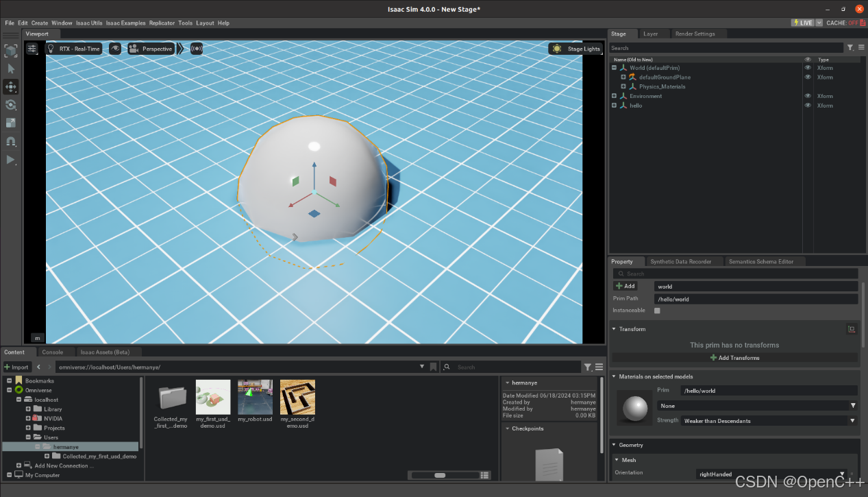The width and height of the screenshot is (868, 497).
Task: Toggle visibility of defaultGroundPlane
Action: [808, 77]
